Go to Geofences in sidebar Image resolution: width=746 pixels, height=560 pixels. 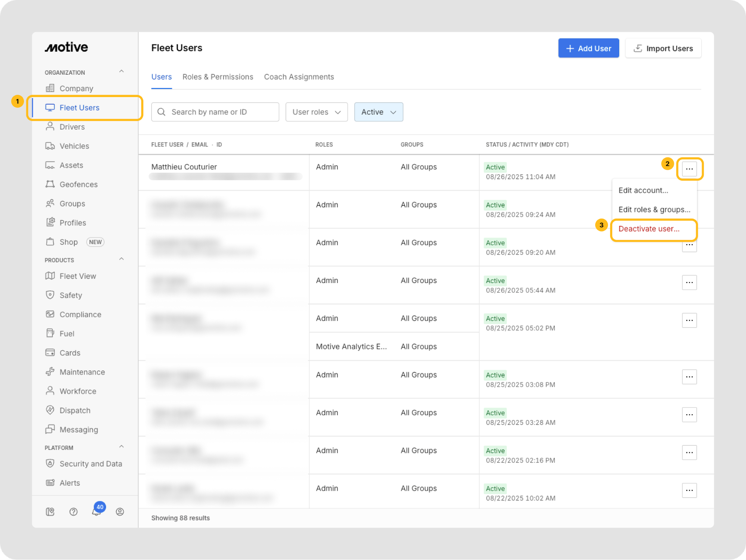[78, 184]
